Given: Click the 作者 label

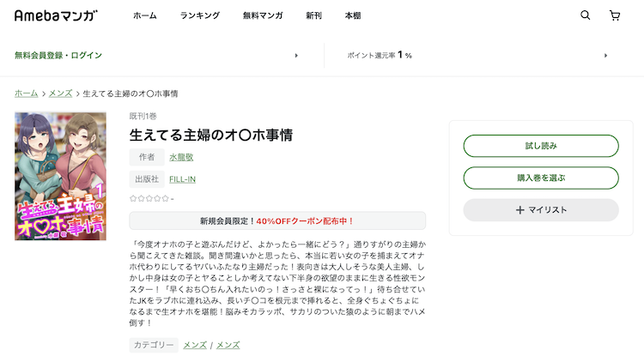Looking at the screenshot, I should click(147, 157).
